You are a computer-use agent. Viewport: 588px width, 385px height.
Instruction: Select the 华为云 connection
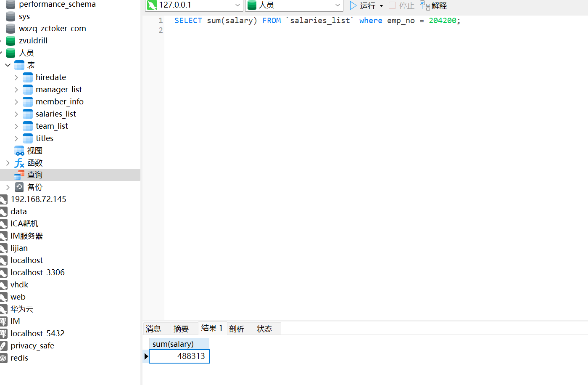(x=22, y=309)
